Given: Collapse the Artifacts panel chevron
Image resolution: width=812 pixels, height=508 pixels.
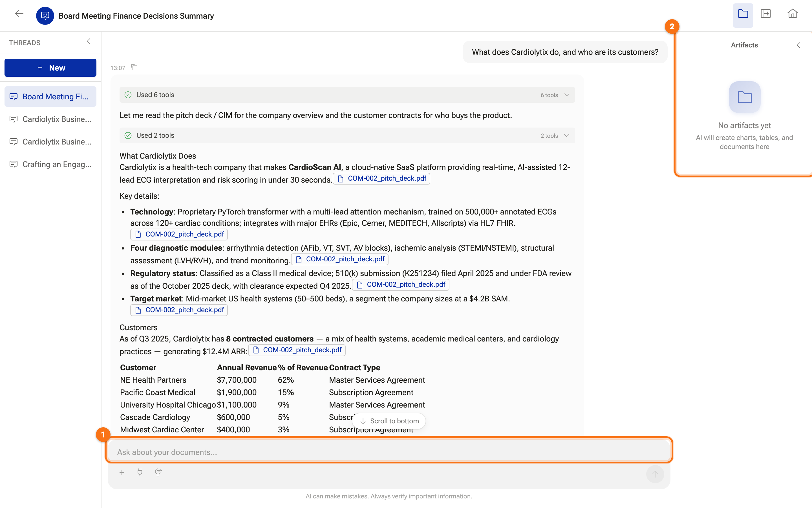Looking at the screenshot, I should pos(798,45).
